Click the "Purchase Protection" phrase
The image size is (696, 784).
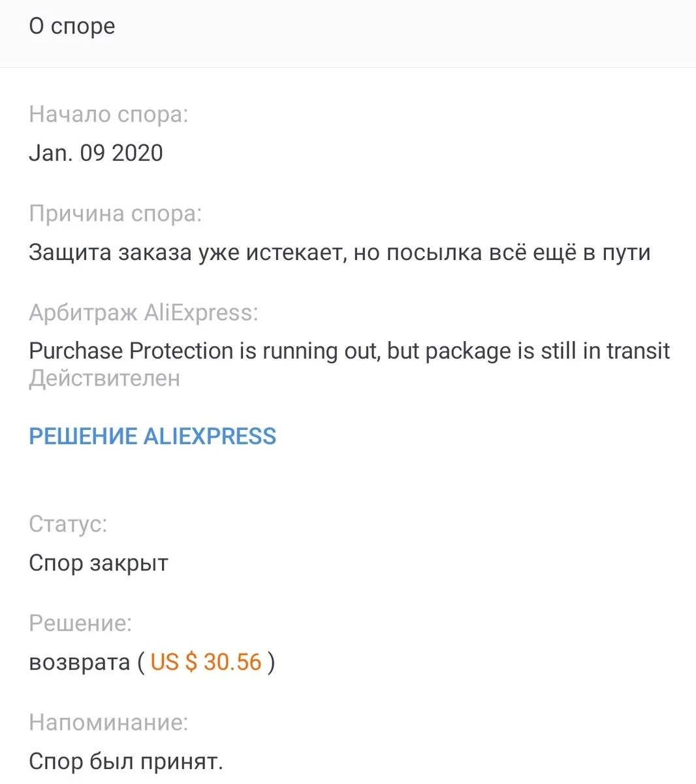click(131, 351)
